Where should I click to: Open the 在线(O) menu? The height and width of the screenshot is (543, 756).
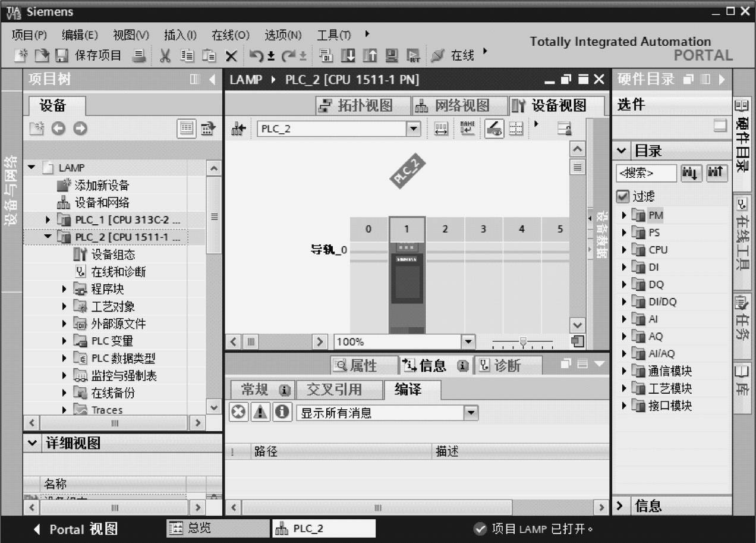pyautogui.click(x=230, y=35)
